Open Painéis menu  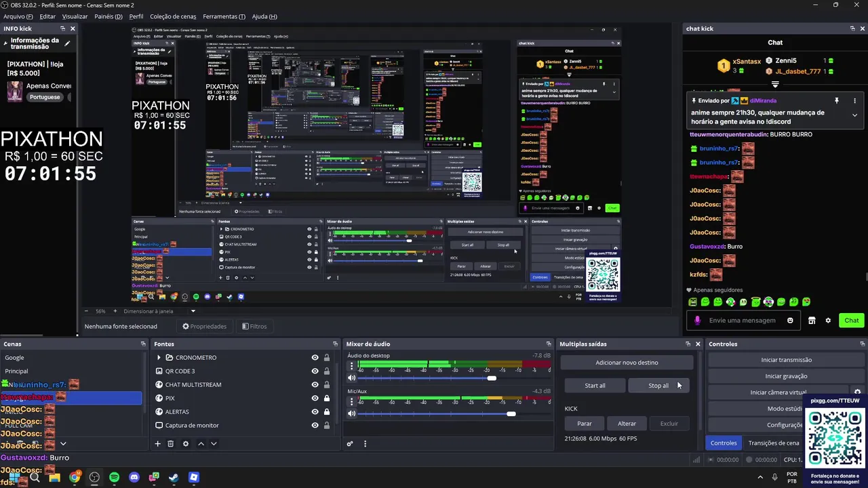click(x=108, y=16)
